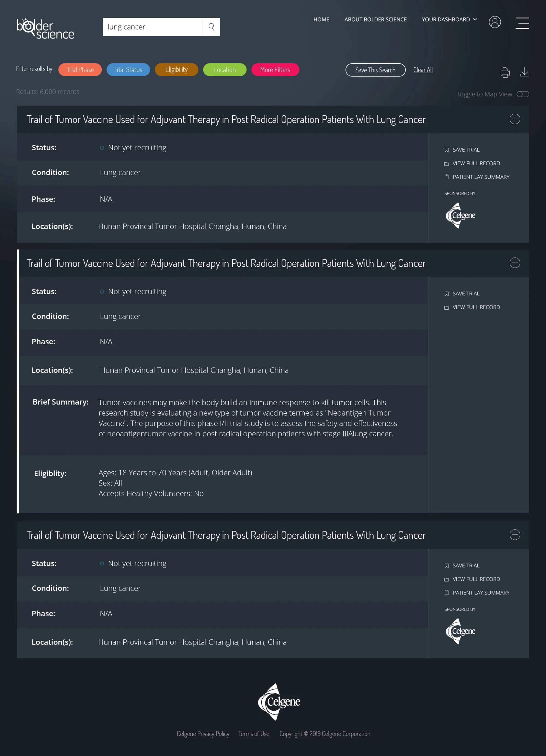Collapse the second trial card
Image resolution: width=546 pixels, height=756 pixels.
(x=515, y=263)
